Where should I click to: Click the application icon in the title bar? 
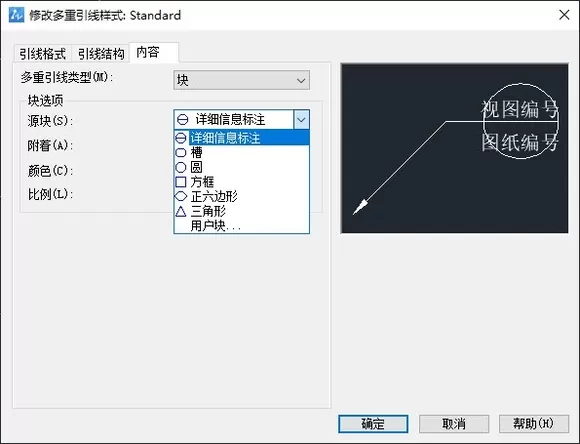[16, 15]
